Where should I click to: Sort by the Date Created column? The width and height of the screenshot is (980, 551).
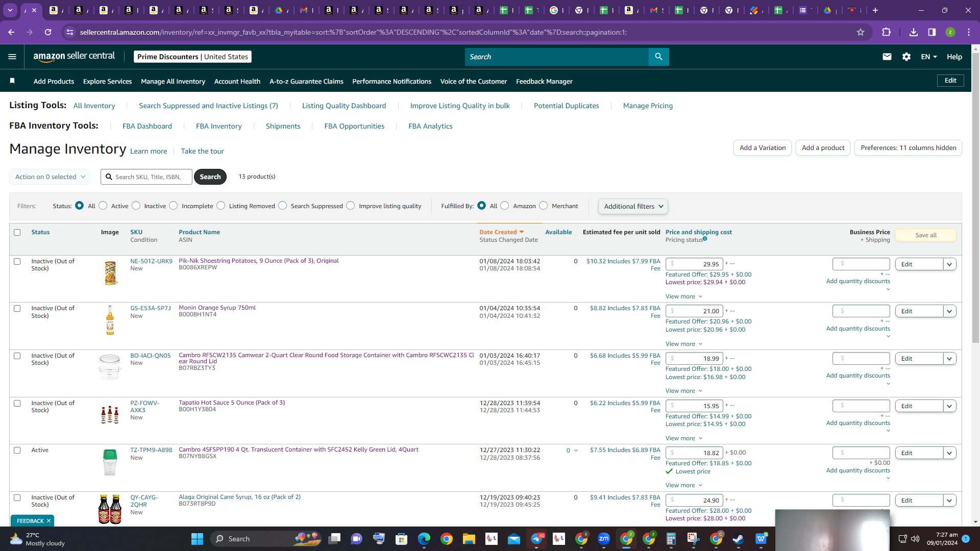click(x=501, y=232)
